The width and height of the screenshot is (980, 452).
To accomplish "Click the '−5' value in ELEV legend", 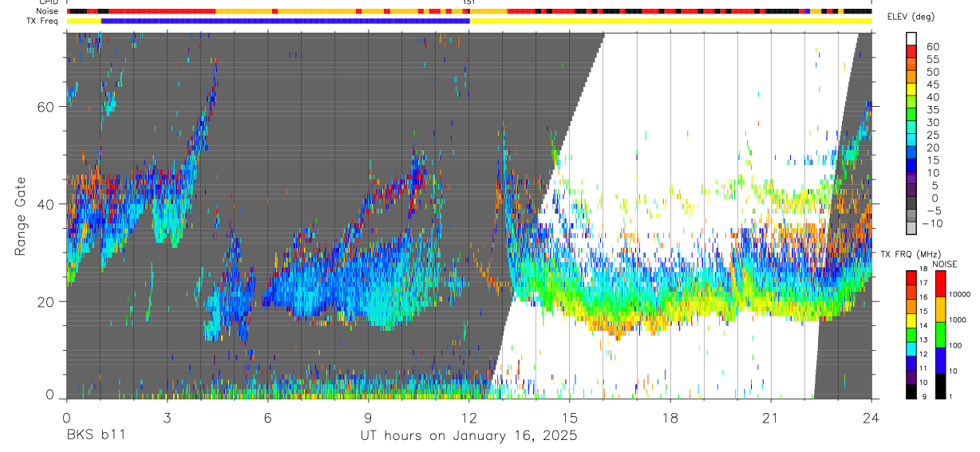I will 934,210.
